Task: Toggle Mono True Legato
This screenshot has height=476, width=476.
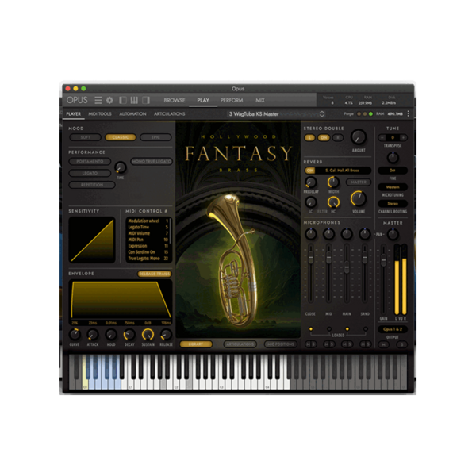Action: pos(152,162)
